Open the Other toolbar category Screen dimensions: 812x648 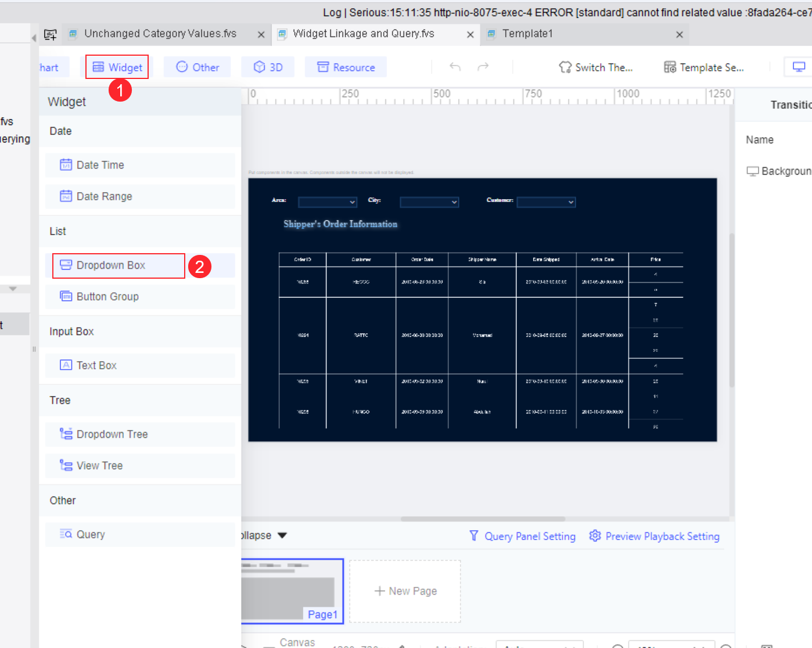197,67
